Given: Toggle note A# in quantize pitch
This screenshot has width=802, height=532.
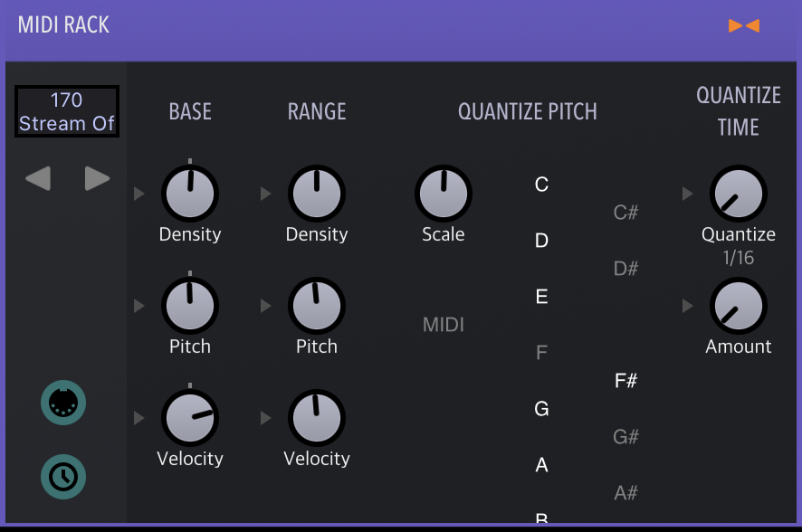Looking at the screenshot, I should (626, 493).
